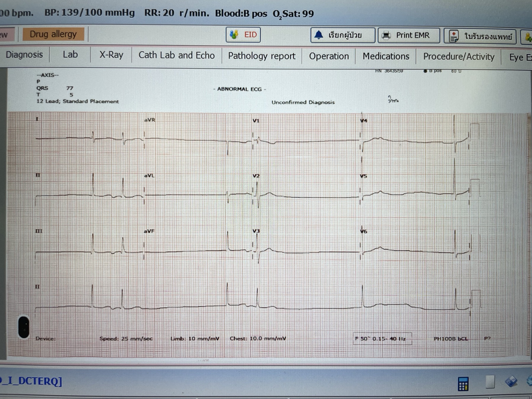Click the colorful EID icon

234,35
